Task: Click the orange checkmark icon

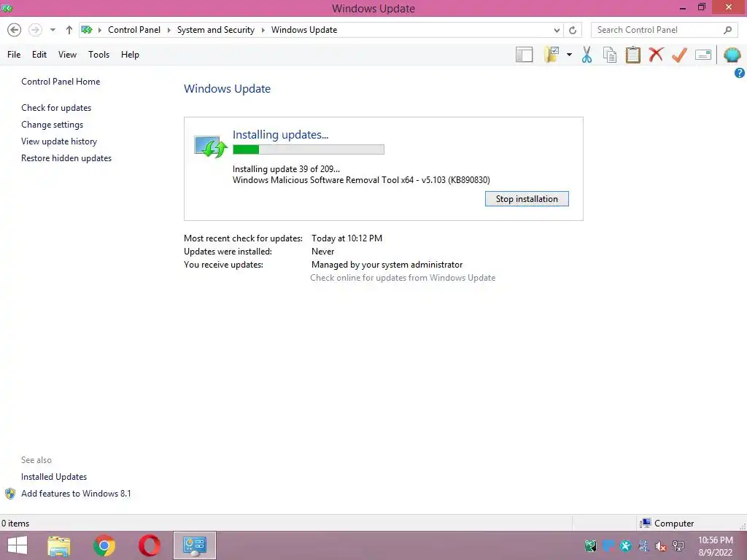Action: [679, 55]
